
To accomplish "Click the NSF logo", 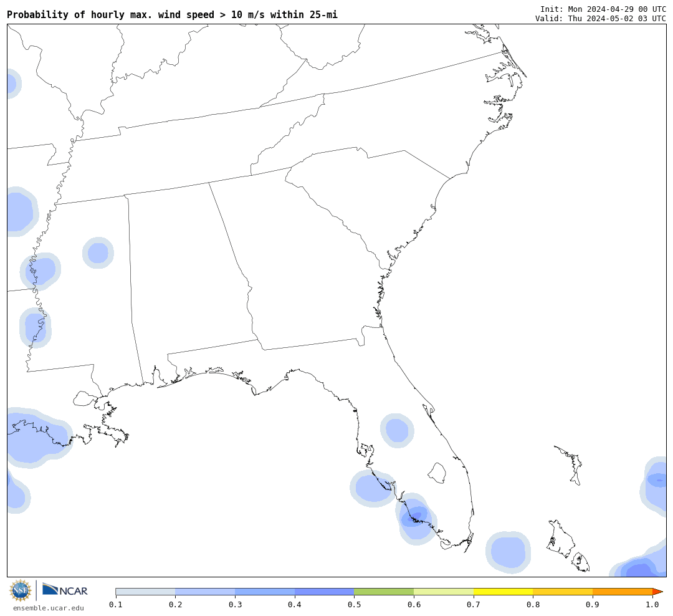I will tap(20, 590).
